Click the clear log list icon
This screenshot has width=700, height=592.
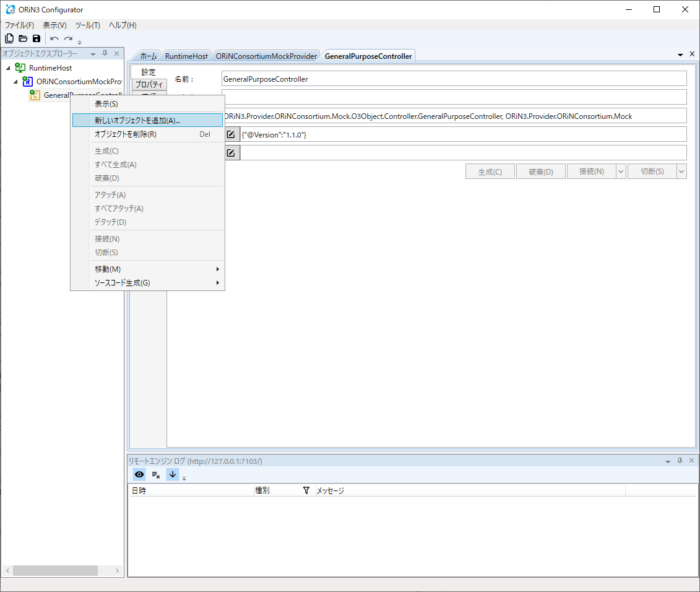(156, 474)
